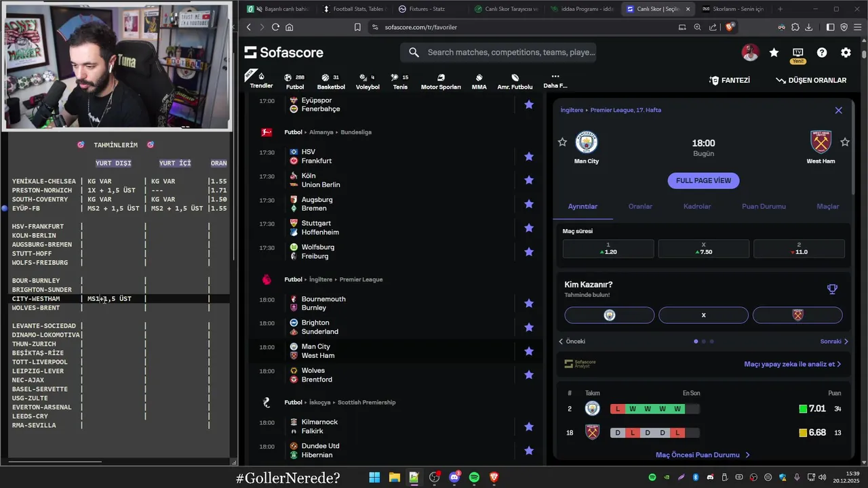
Task: Close the match detail panel
Action: (838, 110)
